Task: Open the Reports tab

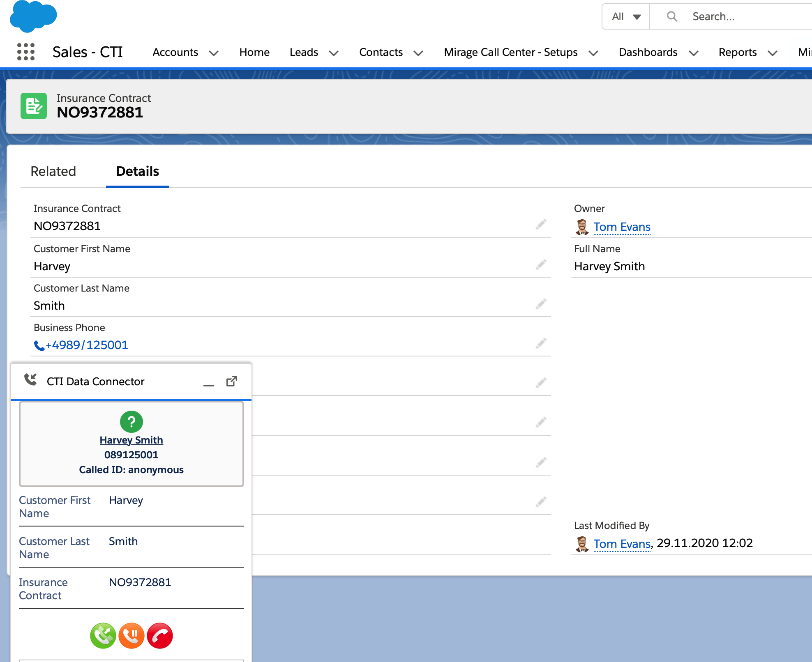Action: pyautogui.click(x=738, y=52)
